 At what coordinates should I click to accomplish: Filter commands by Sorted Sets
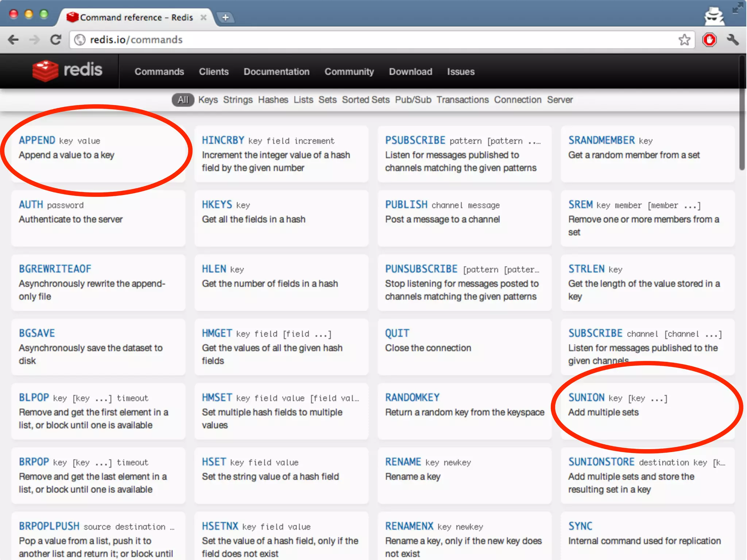coord(365,100)
